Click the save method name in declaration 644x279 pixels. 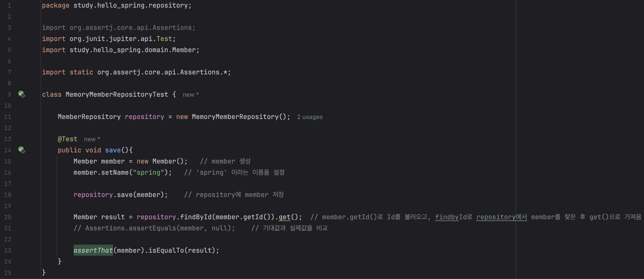pos(113,150)
